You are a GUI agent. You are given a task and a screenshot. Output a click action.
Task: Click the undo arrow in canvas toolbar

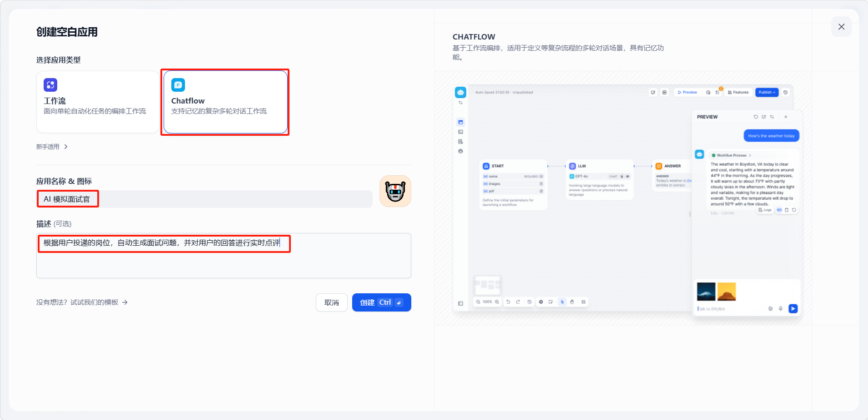pos(508,302)
